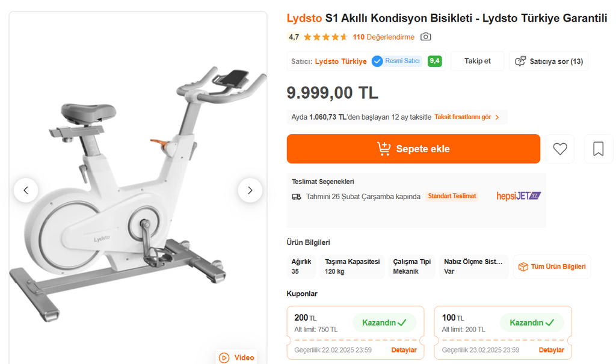Screen dimensions: 616x364
Task: Follow the seller with Takip et
Action: tap(478, 61)
